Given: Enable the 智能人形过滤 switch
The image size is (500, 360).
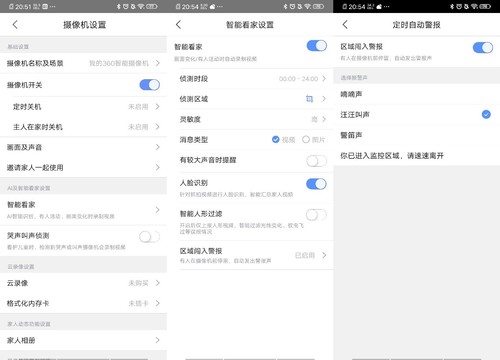Looking at the screenshot, I should [x=316, y=215].
